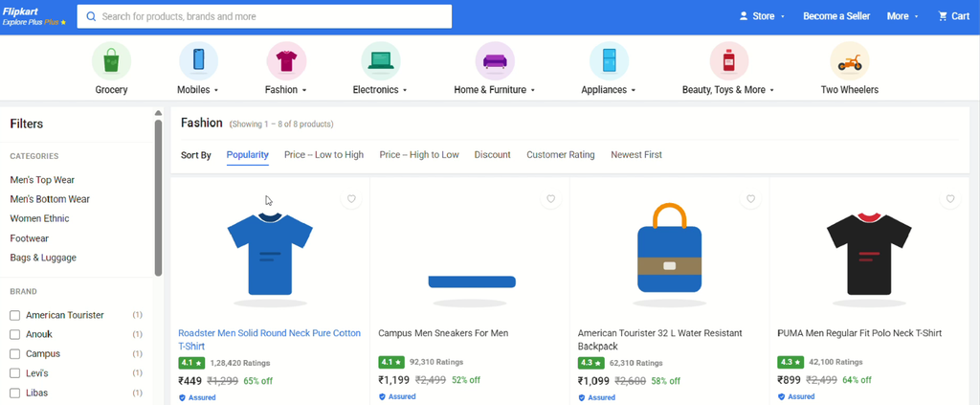Check the Libas brand filter
This screenshot has width=980, height=405.
click(x=15, y=394)
